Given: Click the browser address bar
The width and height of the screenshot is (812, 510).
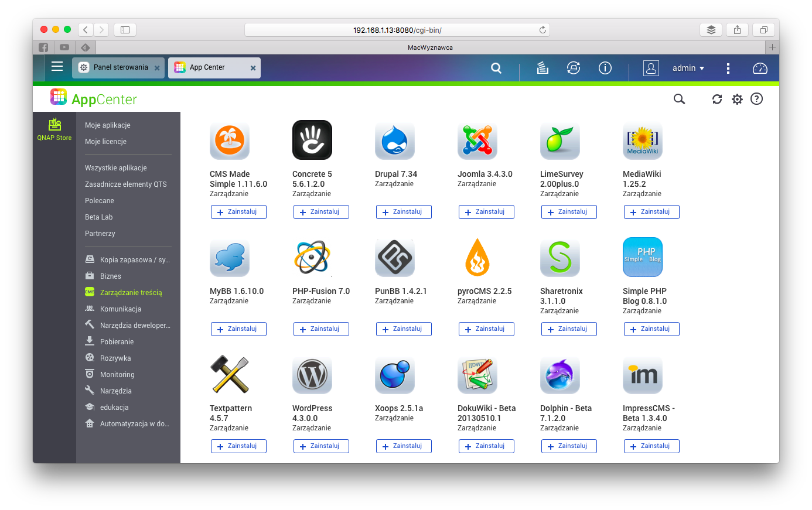Looking at the screenshot, I should click(397, 30).
